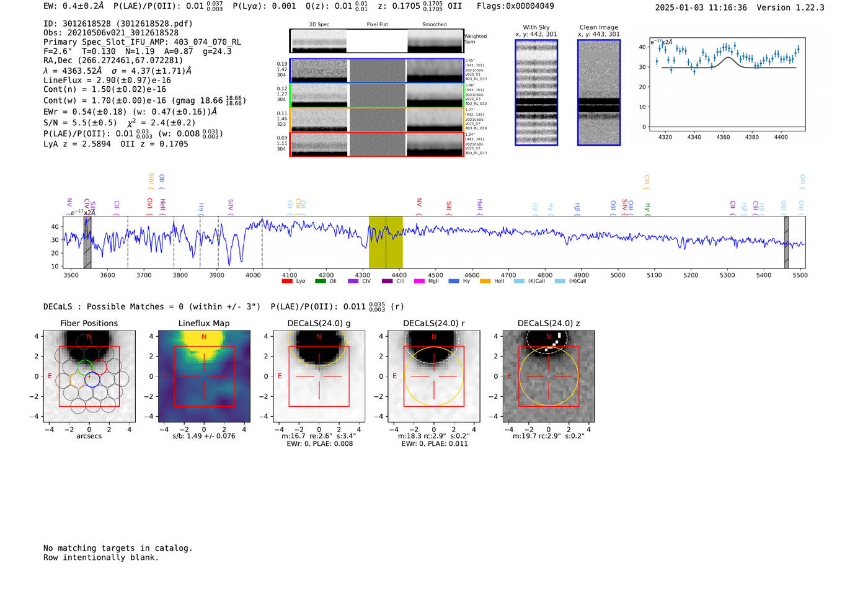The image size is (868, 591).
Task: Open the DECaLS(24.0) z cutout
Action: (549, 376)
